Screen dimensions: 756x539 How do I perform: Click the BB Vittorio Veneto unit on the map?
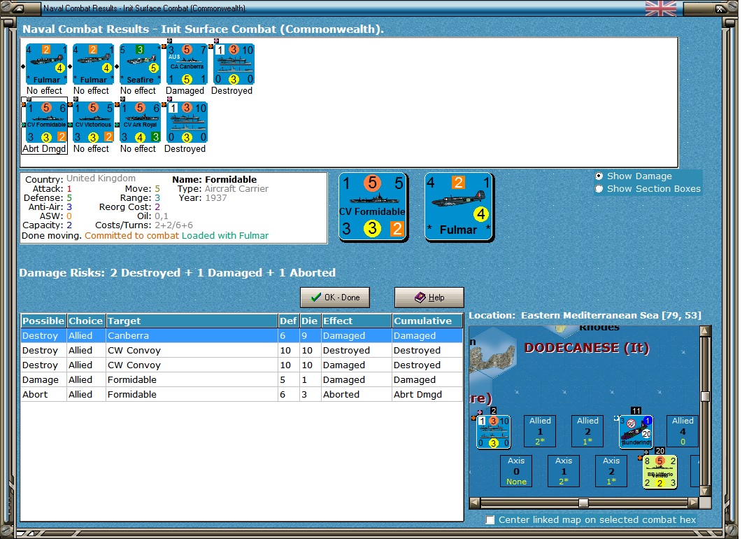[660, 472]
